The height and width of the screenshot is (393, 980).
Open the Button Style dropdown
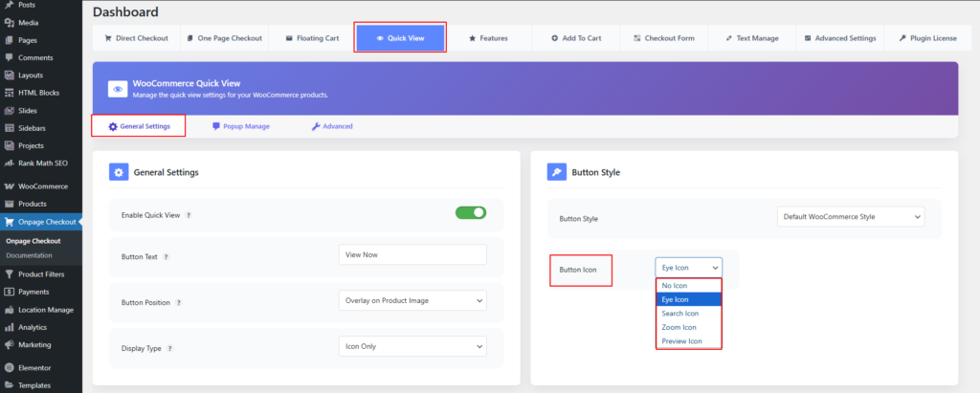point(851,217)
